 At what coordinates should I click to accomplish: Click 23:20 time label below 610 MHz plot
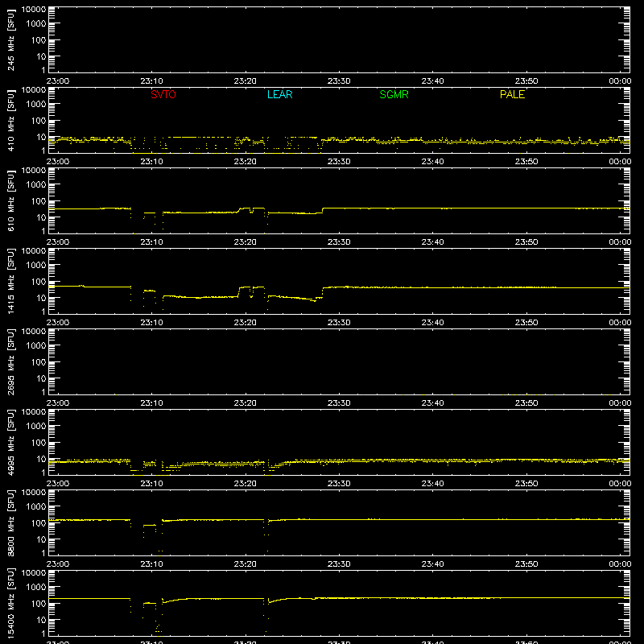(246, 242)
